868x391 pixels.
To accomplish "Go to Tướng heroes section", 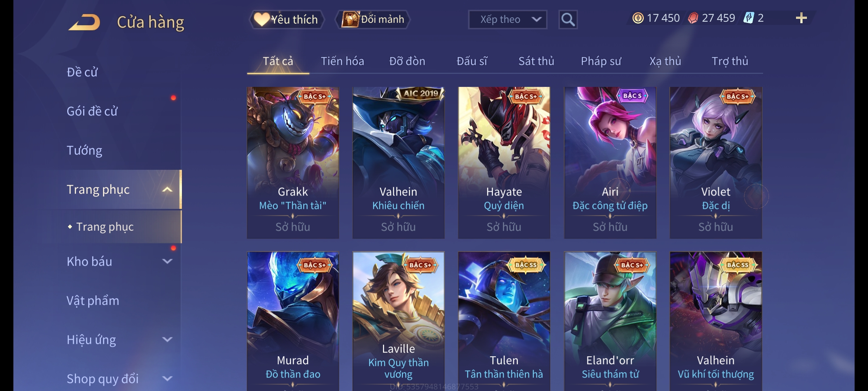I will click(84, 150).
